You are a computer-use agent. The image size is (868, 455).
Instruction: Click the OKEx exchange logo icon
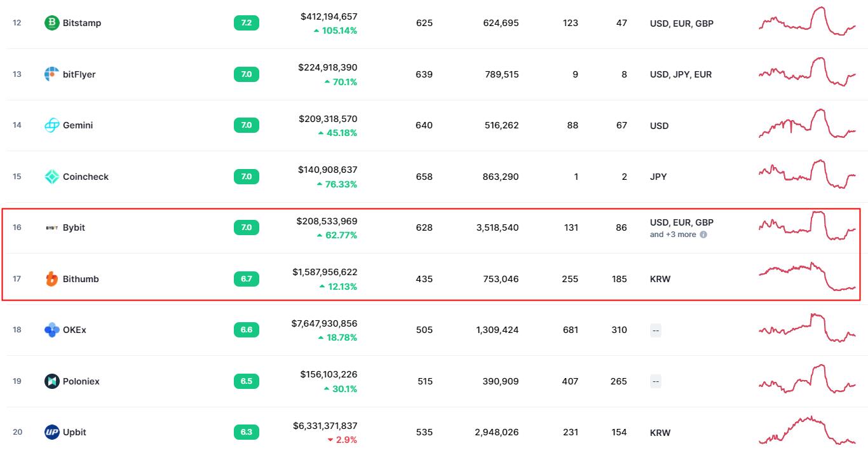51,330
